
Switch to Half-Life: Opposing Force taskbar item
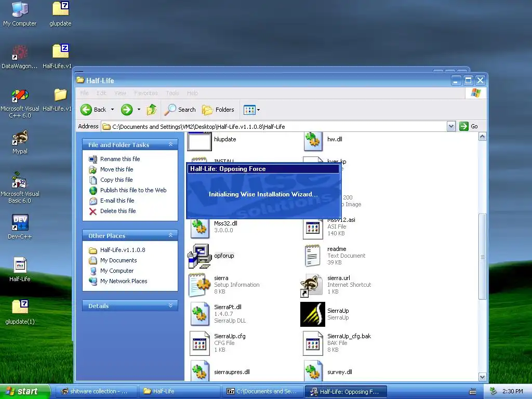pos(346,391)
